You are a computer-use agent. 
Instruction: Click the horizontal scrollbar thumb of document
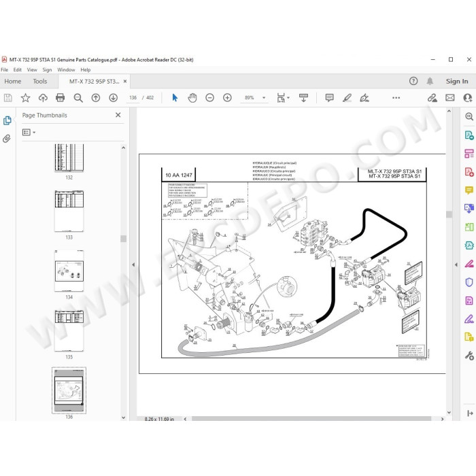[x=311, y=419]
